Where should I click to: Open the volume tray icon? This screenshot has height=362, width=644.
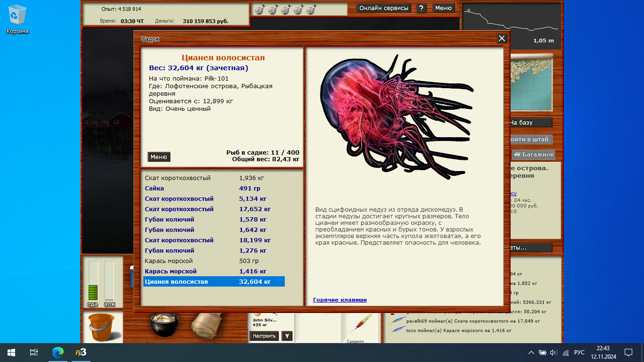point(553,352)
